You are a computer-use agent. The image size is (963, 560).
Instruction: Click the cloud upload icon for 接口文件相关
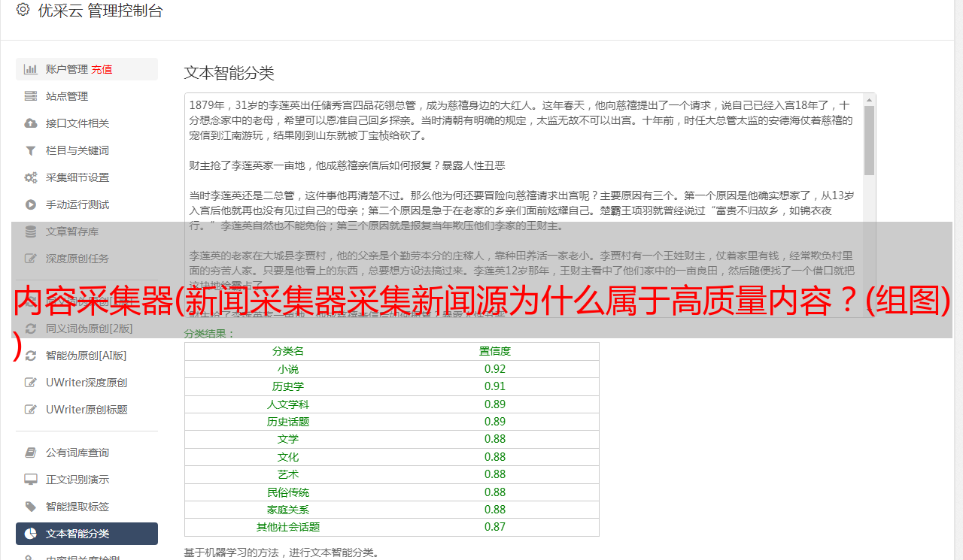31,123
